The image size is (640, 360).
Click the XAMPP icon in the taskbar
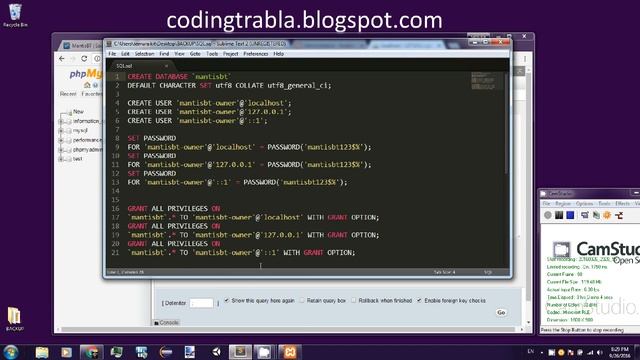[289, 352]
